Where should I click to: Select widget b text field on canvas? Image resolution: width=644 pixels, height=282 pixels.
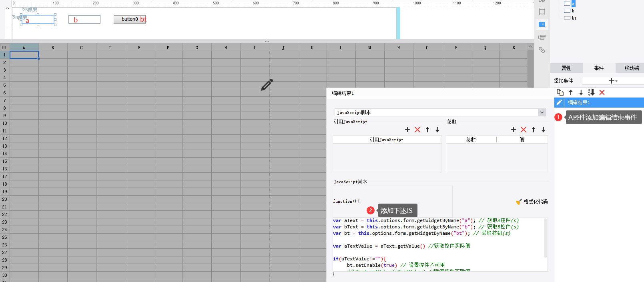tap(84, 20)
